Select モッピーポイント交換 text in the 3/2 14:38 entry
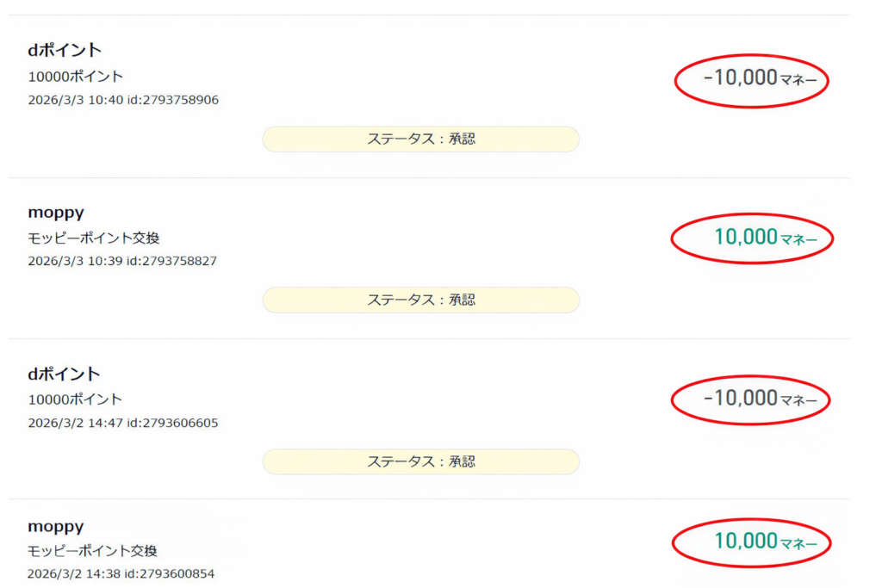 point(93,551)
